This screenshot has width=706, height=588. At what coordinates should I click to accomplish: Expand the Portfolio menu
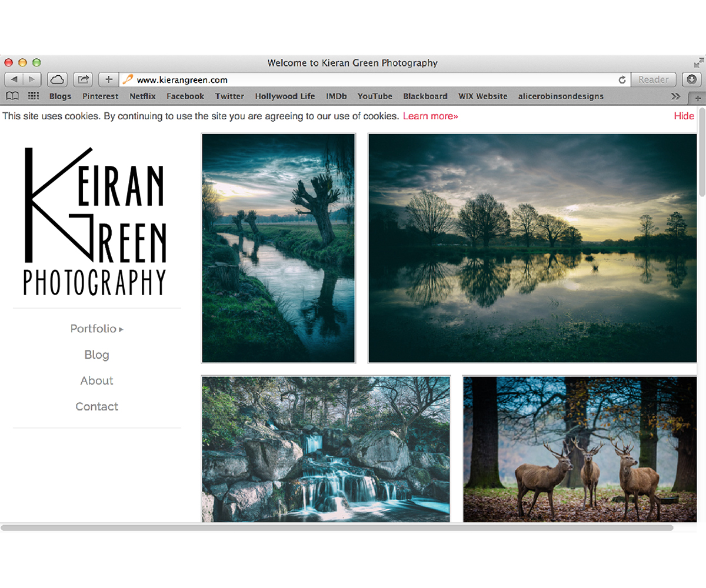pos(96,329)
